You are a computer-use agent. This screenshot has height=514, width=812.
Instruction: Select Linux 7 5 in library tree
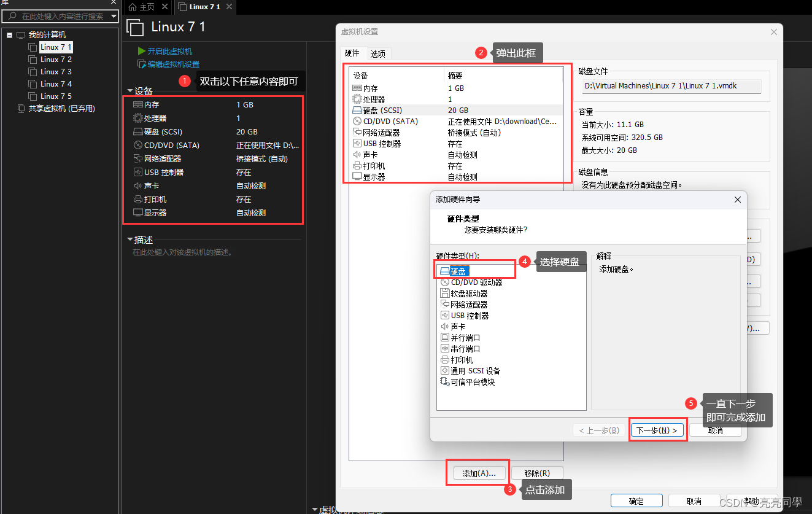(56, 96)
